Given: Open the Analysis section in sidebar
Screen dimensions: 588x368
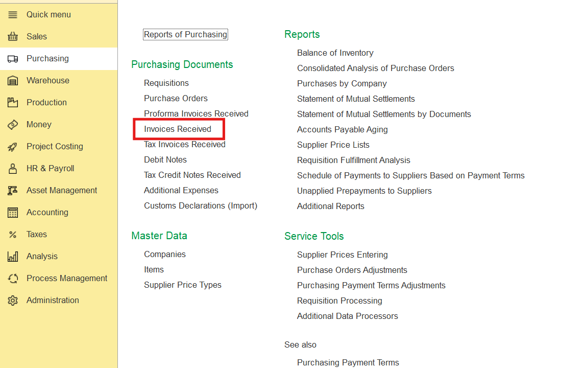Looking at the screenshot, I should click(42, 257).
